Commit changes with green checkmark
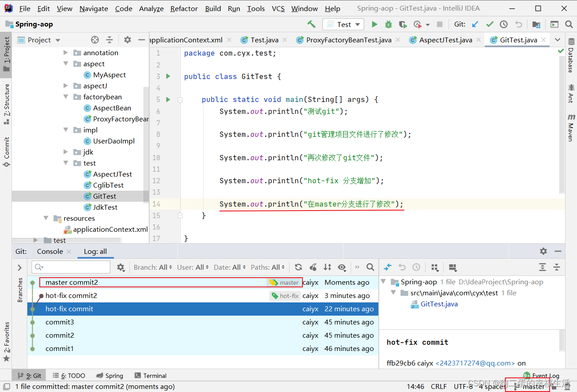This screenshot has width=577, height=392. [490, 24]
